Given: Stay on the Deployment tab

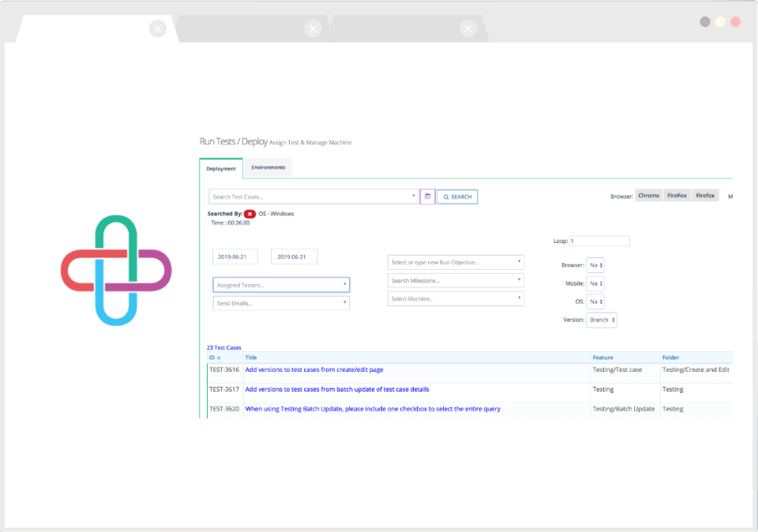Looking at the screenshot, I should pos(221,168).
